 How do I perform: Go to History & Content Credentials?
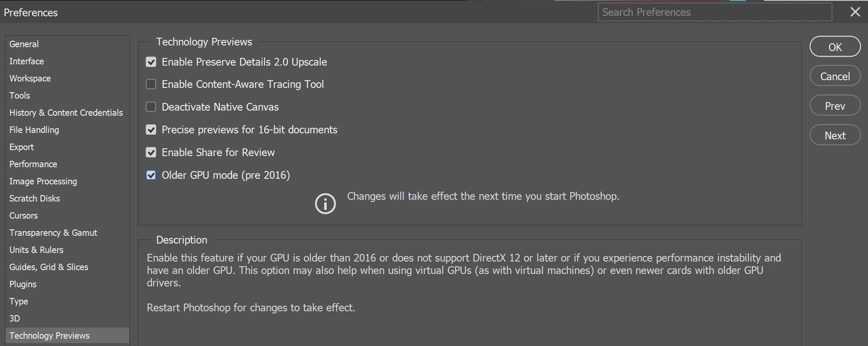(x=67, y=113)
